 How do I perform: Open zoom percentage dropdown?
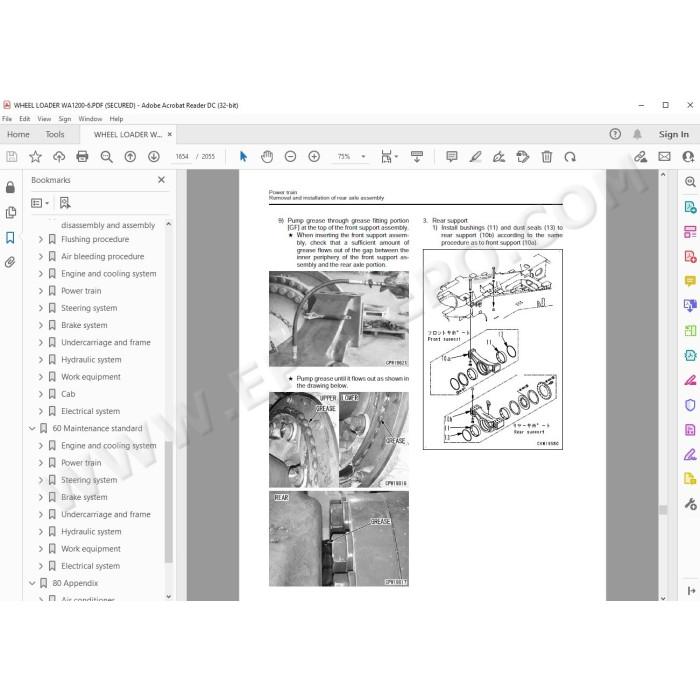363,157
